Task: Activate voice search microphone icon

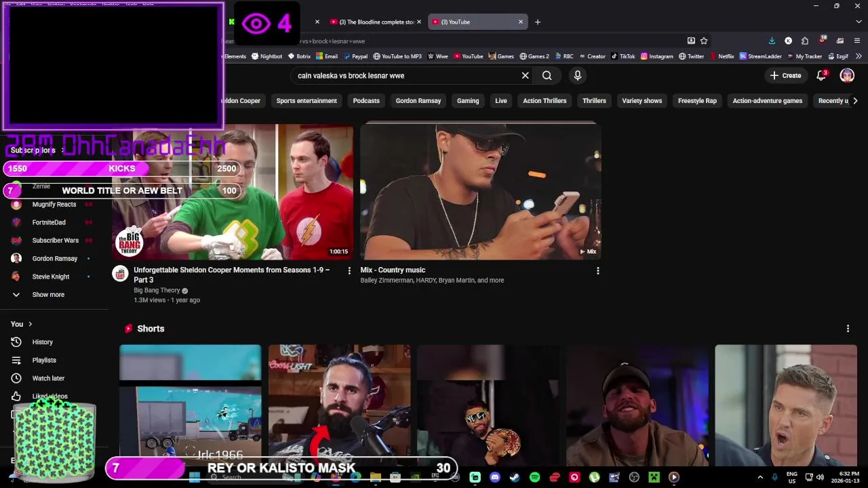Action: 578,76
